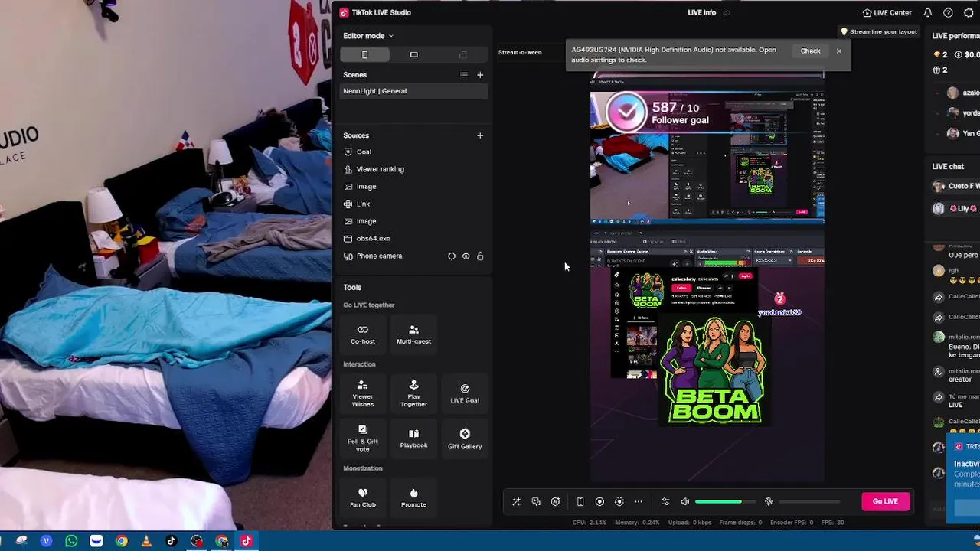Select the Stream-o-ween label
The height and width of the screenshot is (551, 980).
[520, 52]
